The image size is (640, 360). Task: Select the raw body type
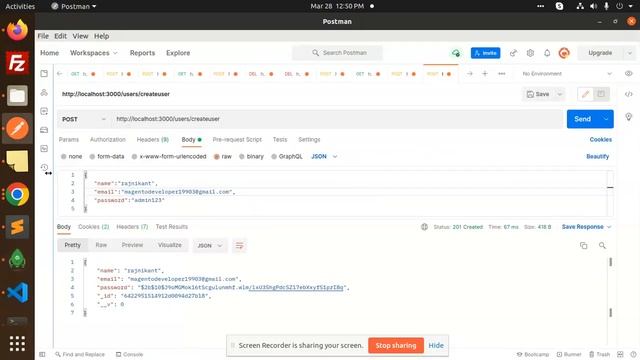pos(223,156)
